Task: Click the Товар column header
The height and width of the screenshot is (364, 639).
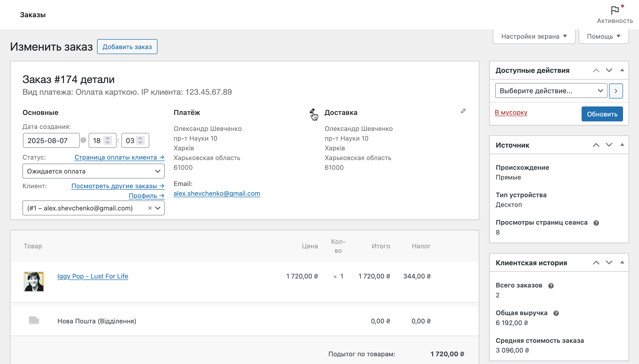Action: 33,246
